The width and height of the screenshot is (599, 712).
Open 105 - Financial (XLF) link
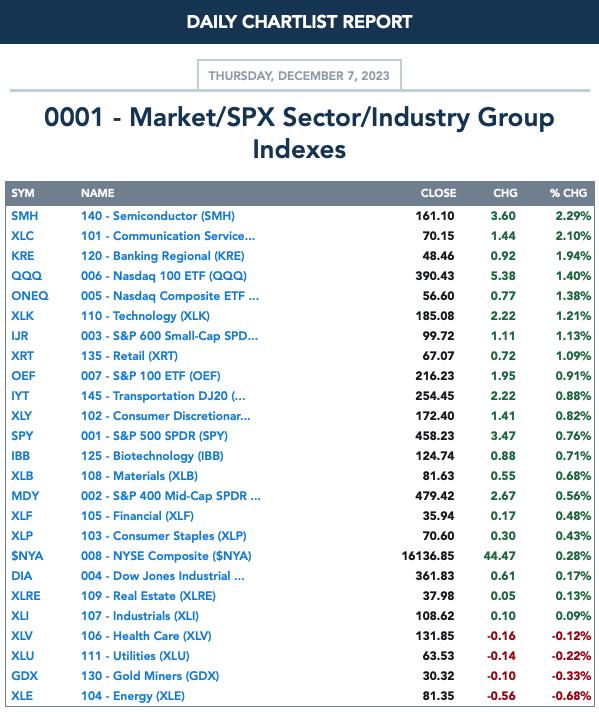point(137,515)
